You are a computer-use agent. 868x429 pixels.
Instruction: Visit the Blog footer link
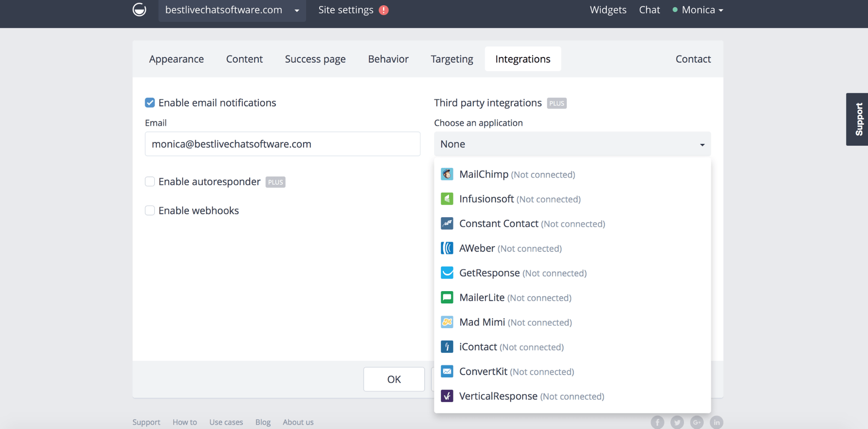click(263, 422)
